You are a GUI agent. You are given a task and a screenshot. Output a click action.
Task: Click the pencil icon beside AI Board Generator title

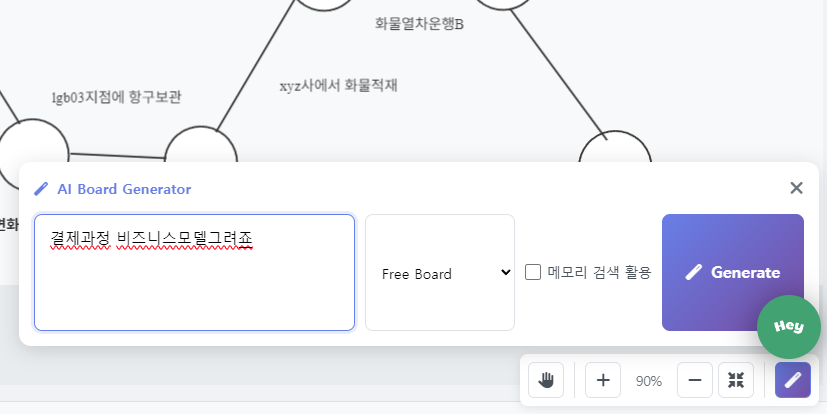tap(41, 189)
